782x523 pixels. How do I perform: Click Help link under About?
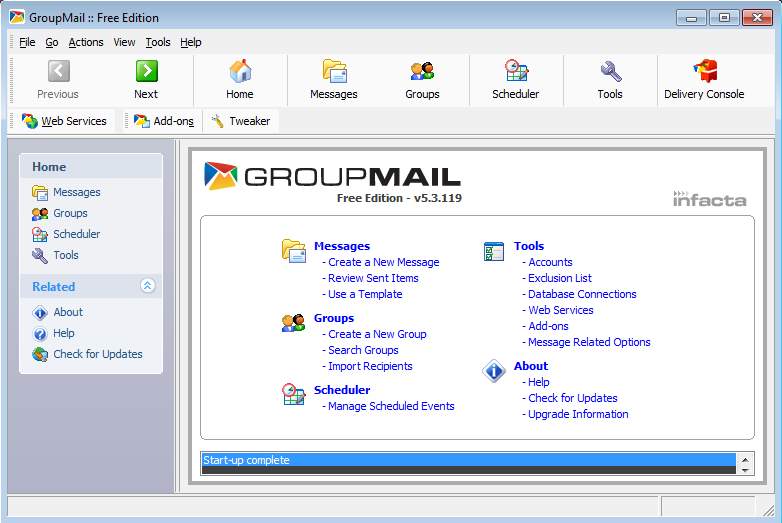(x=539, y=382)
